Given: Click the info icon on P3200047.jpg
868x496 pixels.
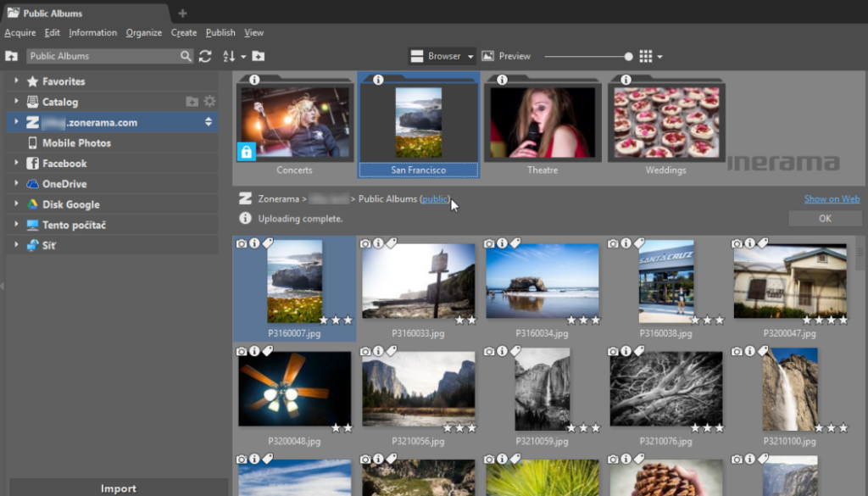Looking at the screenshot, I should [749, 243].
